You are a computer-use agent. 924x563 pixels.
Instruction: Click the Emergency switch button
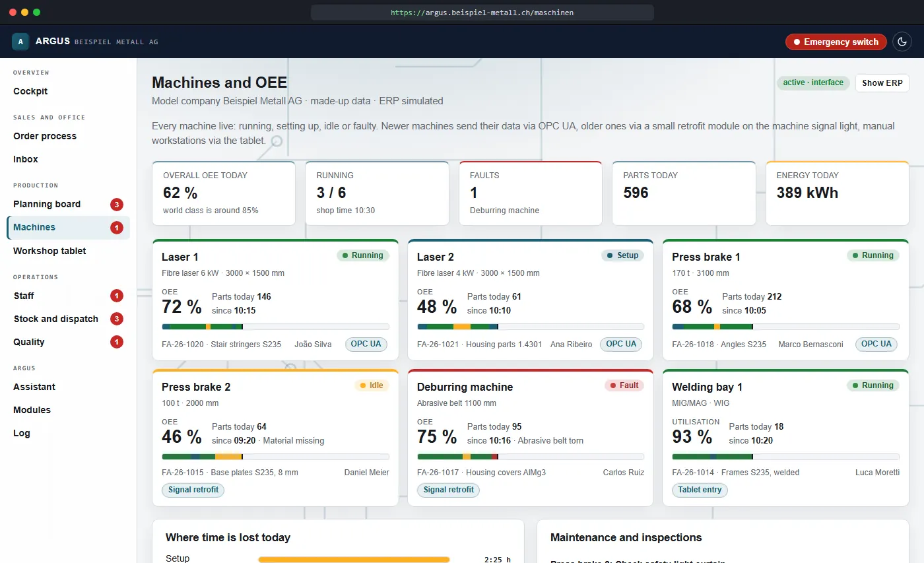836,42
